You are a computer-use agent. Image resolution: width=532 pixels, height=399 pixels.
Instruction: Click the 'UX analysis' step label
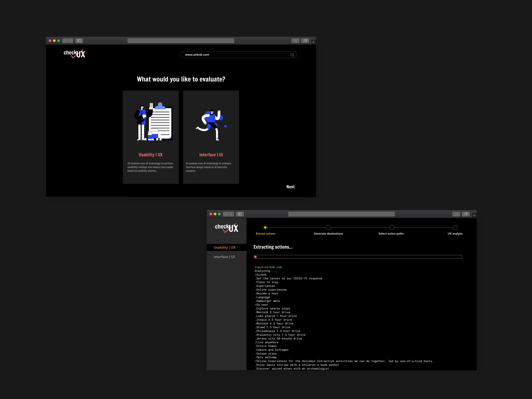455,233
